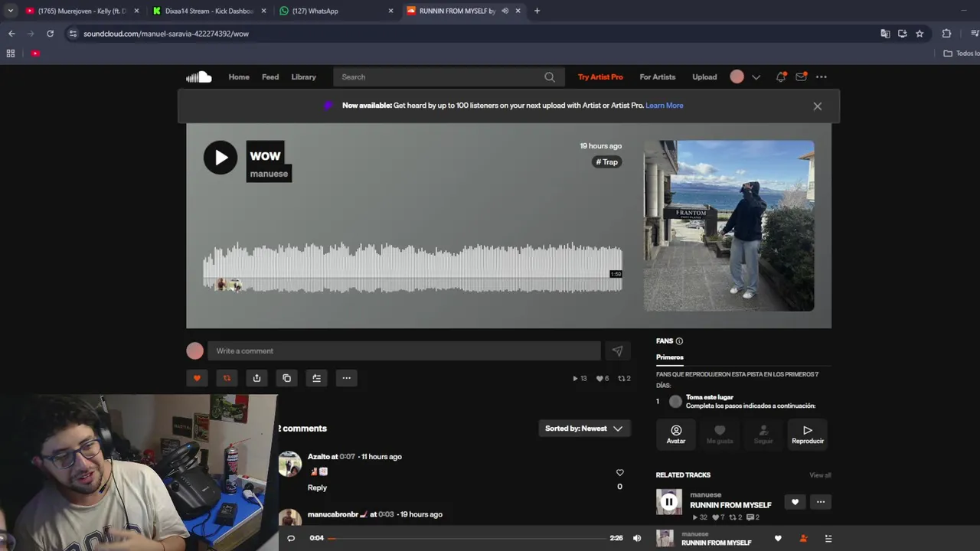The image size is (980, 551).
Task: Open Try Artist Pro link
Action: pos(600,77)
